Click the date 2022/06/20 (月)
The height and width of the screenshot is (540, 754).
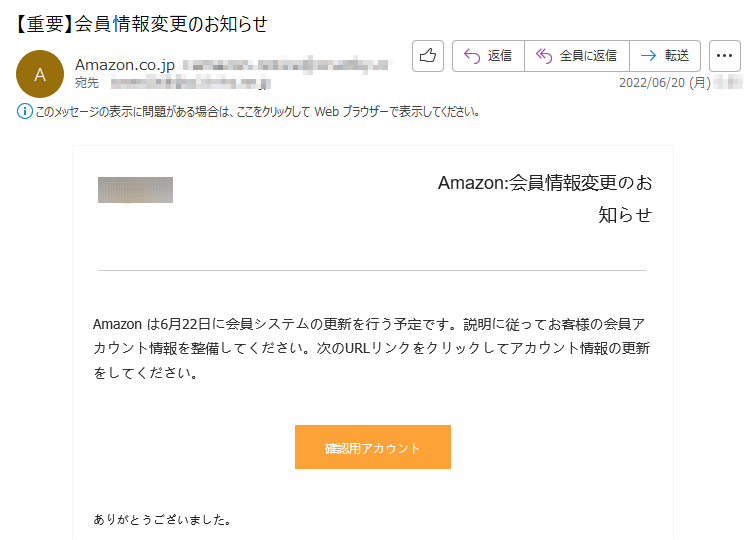coord(665,83)
